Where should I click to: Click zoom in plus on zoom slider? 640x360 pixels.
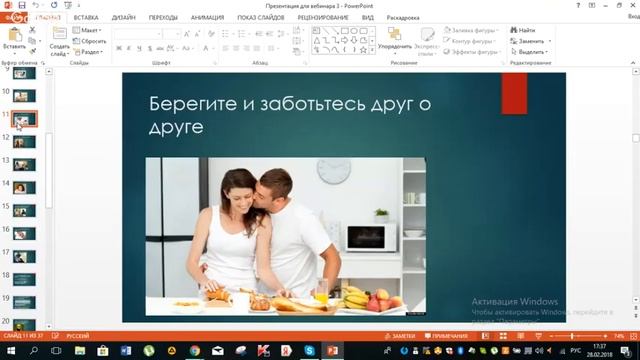coord(605,336)
